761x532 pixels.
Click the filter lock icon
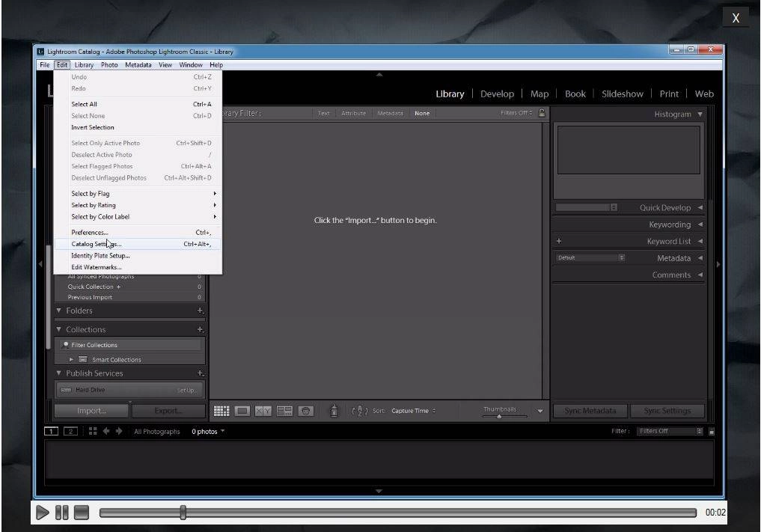[x=542, y=113]
